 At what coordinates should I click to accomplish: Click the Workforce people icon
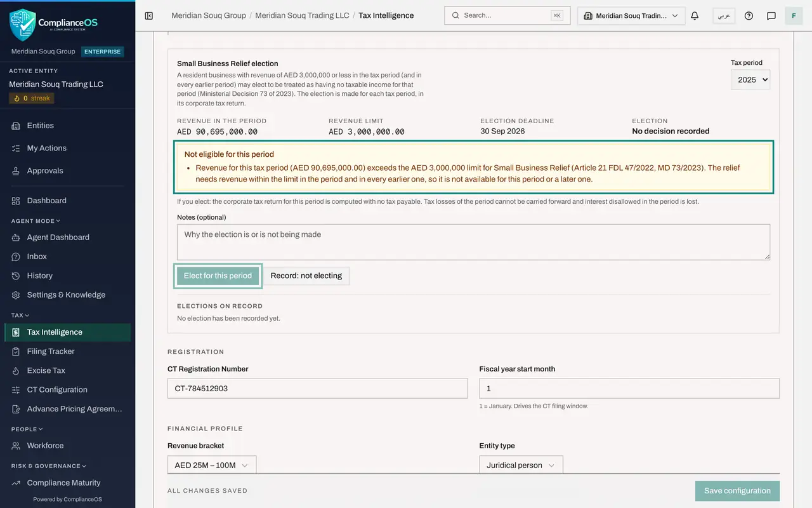(16, 446)
